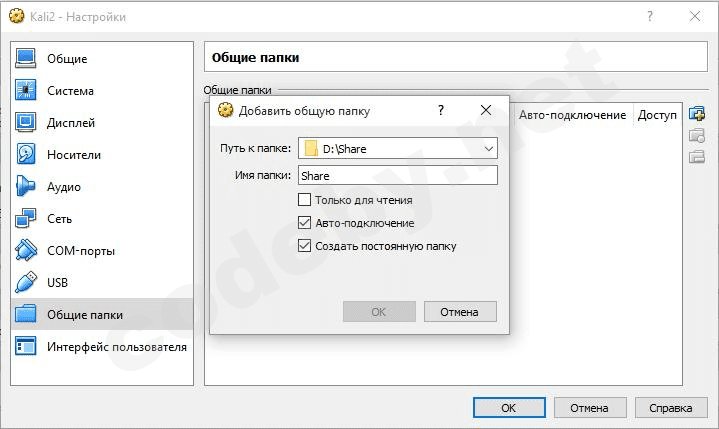719x429 pixels.
Task: Click the COM-порты connector icon
Action: 25,250
